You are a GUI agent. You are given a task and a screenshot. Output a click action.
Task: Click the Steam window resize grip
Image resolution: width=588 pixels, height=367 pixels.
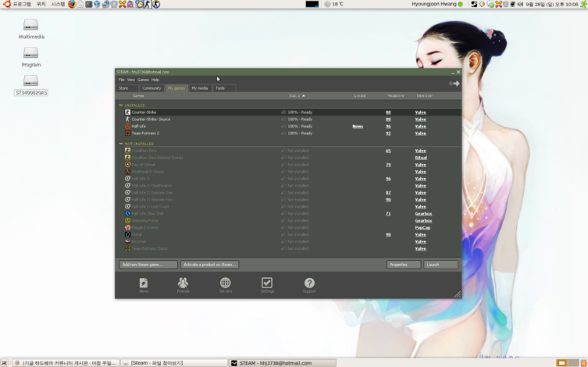click(x=458, y=294)
